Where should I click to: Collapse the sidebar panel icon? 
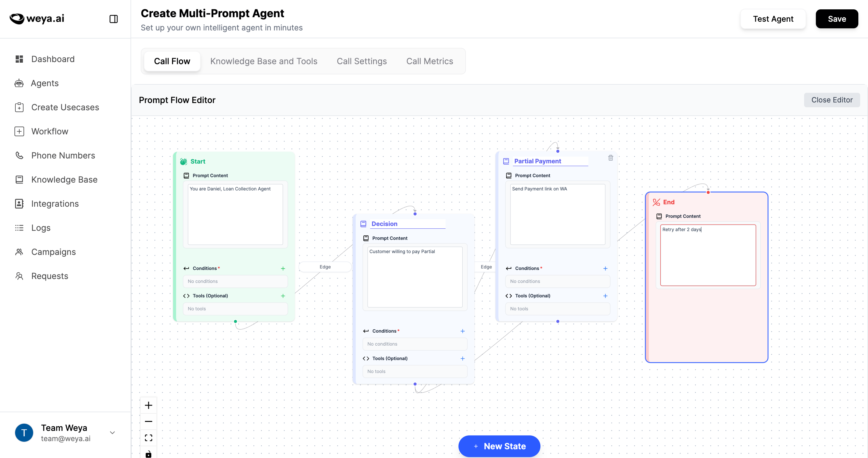pyautogui.click(x=114, y=19)
